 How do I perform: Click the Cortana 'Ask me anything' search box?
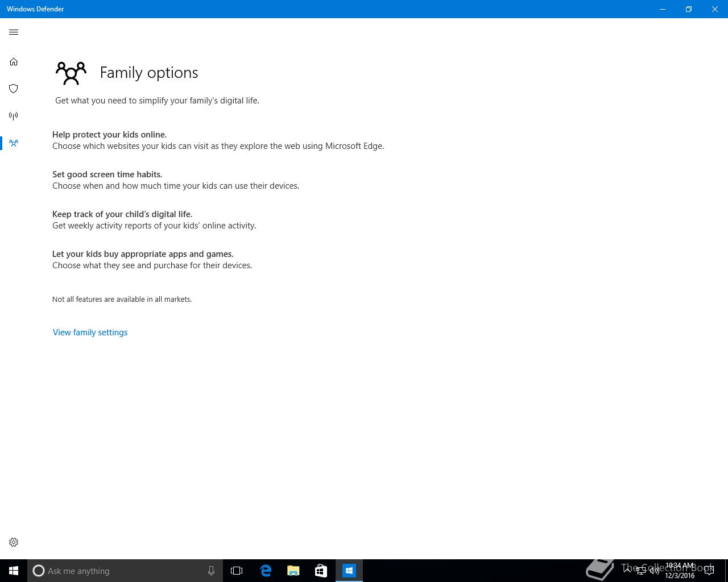pos(125,571)
